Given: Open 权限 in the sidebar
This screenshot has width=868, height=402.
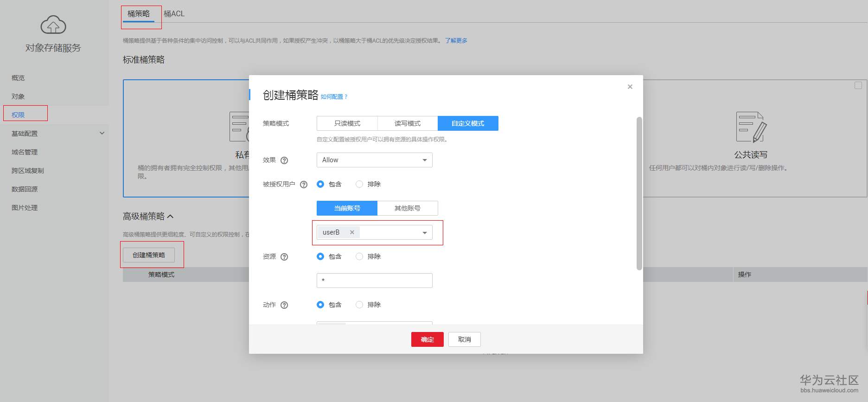Looking at the screenshot, I should click(x=18, y=115).
